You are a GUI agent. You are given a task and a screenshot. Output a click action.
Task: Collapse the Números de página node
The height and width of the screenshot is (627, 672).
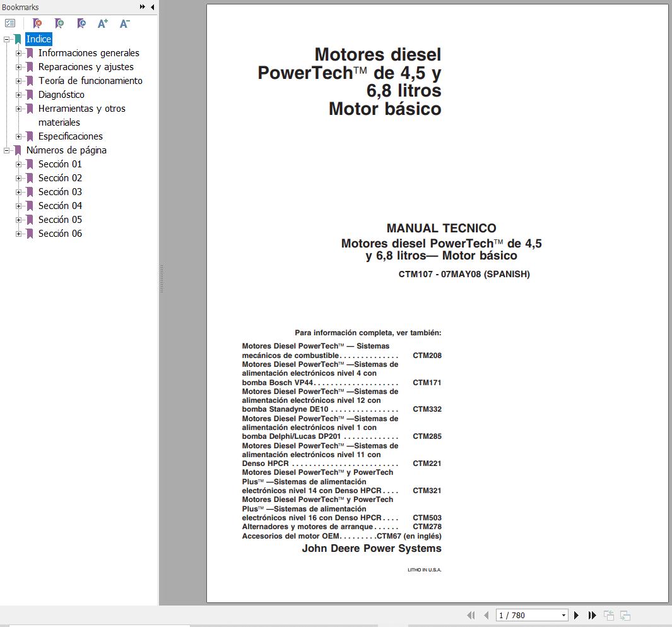pos(7,150)
